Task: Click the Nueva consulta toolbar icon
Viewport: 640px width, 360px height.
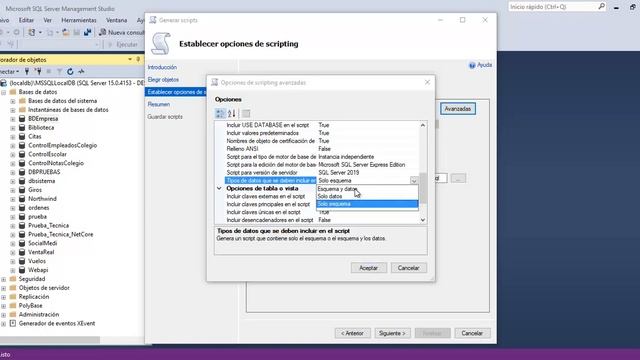Action: click(x=102, y=32)
